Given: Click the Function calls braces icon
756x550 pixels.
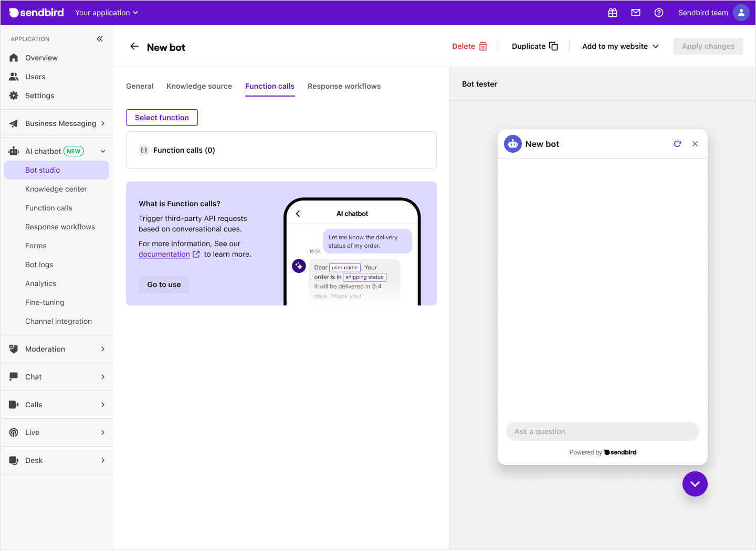Looking at the screenshot, I should [144, 150].
